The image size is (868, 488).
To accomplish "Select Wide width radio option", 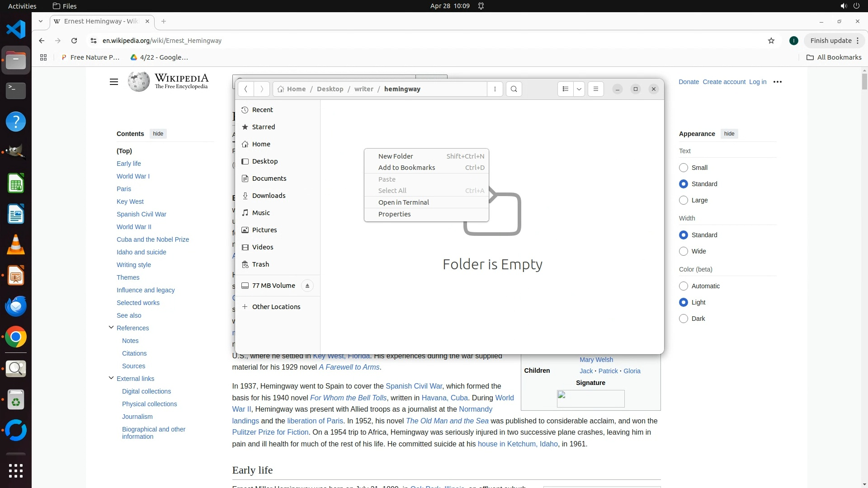I will [x=684, y=251].
